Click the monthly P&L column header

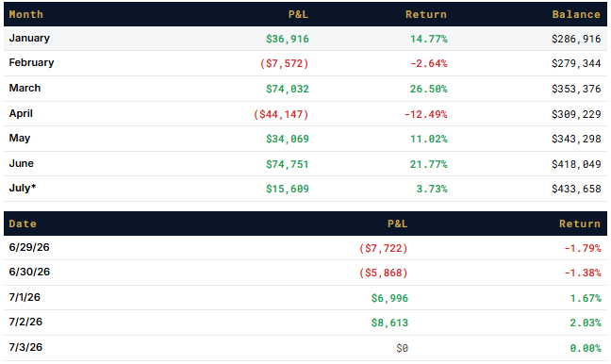(298, 14)
